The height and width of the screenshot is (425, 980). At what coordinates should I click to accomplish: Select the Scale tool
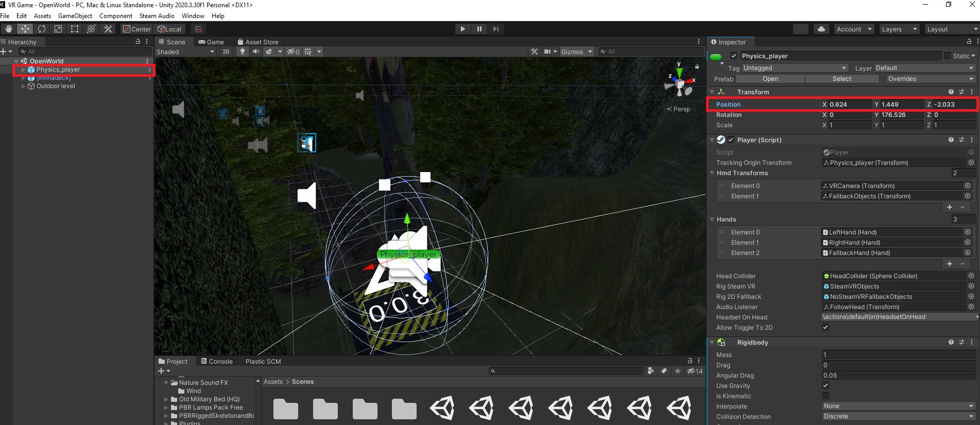click(58, 29)
